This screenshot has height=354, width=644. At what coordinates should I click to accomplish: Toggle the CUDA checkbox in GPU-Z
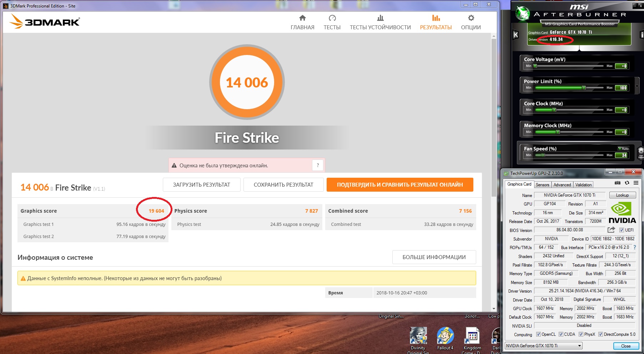pos(561,334)
